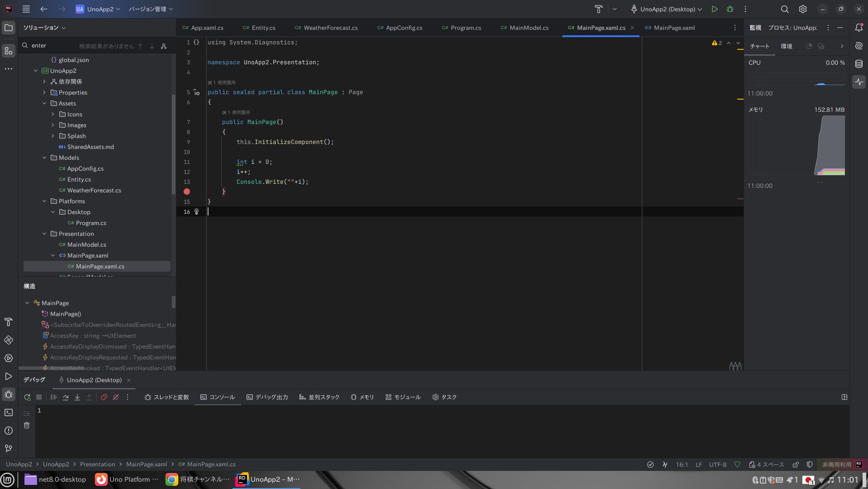Switch to the MainPage.xaml editor tab

tap(670, 28)
